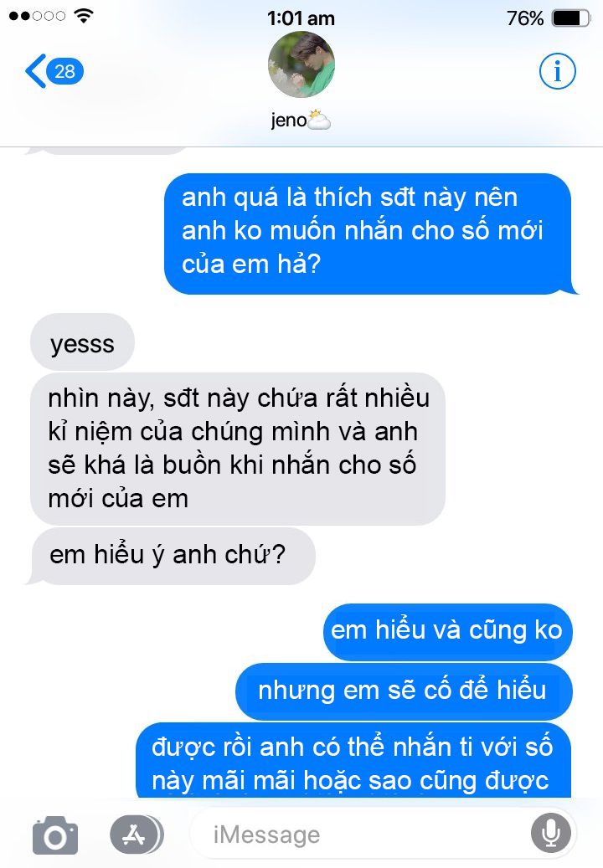
Task: Open contact details info icon
Action: 557,71
